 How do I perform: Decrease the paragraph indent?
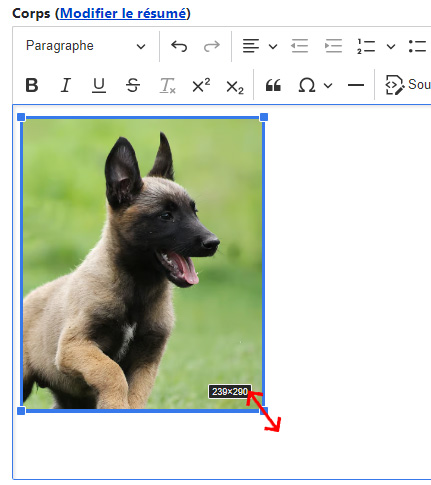[x=299, y=46]
